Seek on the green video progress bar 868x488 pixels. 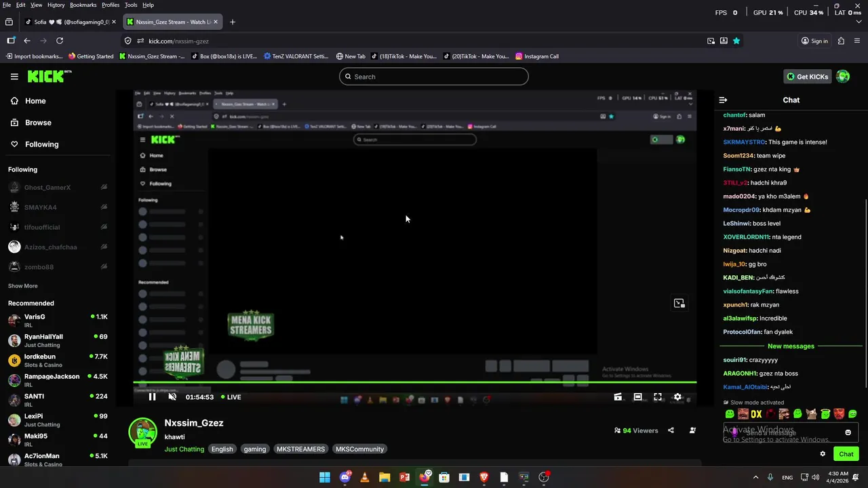(x=414, y=383)
